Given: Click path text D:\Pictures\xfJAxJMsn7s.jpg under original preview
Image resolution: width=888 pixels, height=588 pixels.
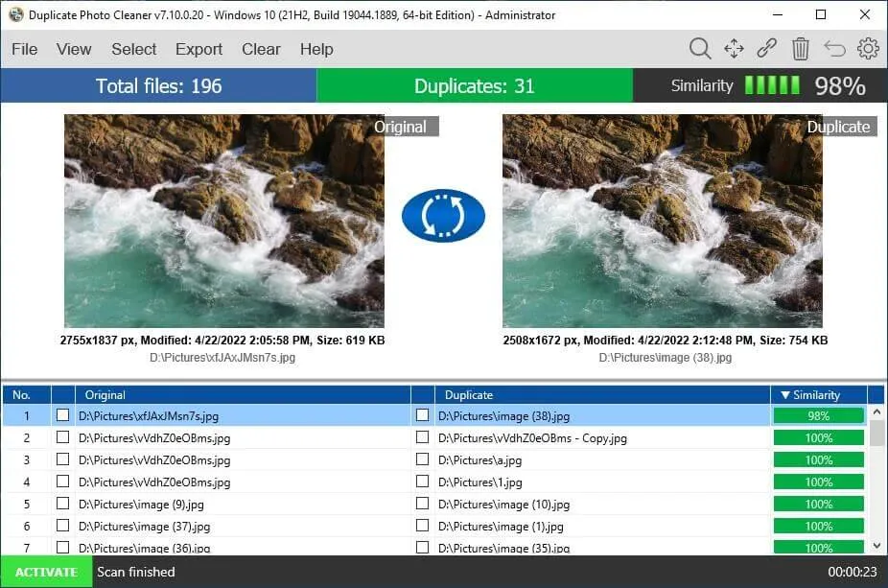Looking at the screenshot, I should [x=222, y=358].
